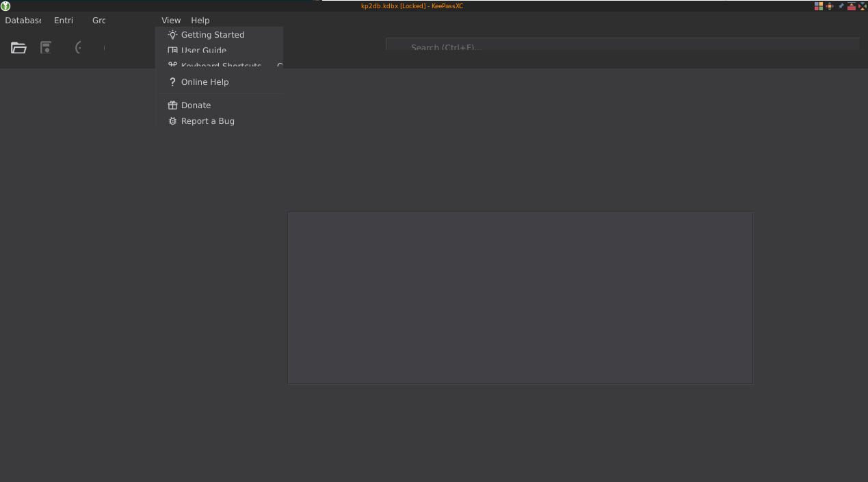The height and width of the screenshot is (482, 868).
Task: Click the Save Database toolbar icon
Action: (x=46, y=48)
